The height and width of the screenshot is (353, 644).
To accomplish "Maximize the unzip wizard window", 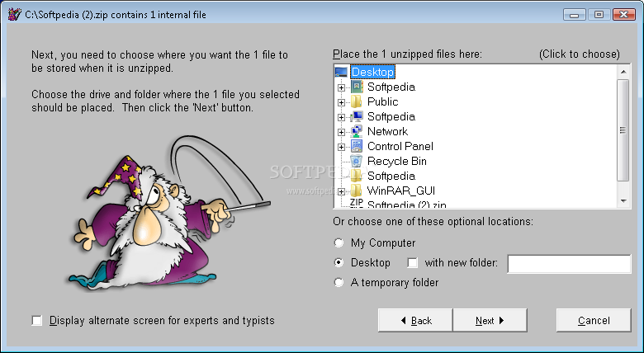I will pos(599,15).
